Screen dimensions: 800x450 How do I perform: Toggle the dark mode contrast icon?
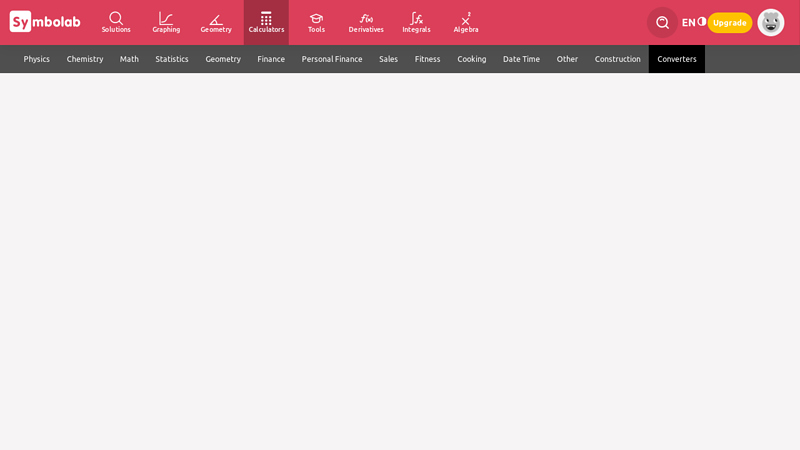click(x=702, y=21)
